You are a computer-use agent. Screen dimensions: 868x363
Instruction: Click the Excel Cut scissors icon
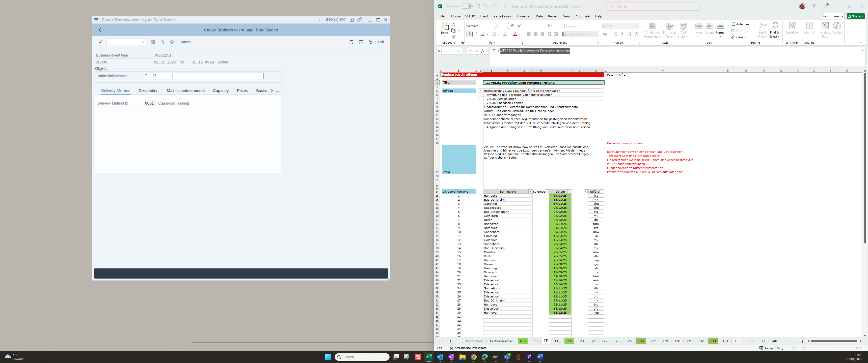click(453, 24)
